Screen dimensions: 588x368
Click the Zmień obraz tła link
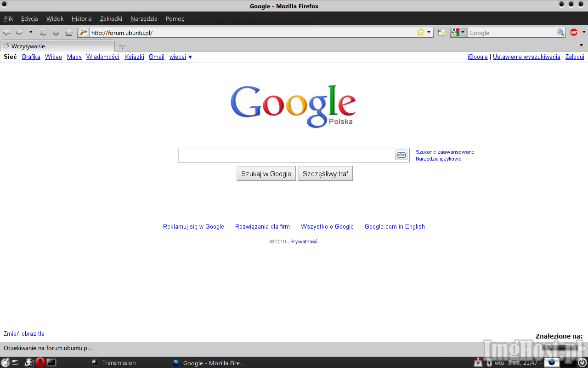pyautogui.click(x=24, y=333)
